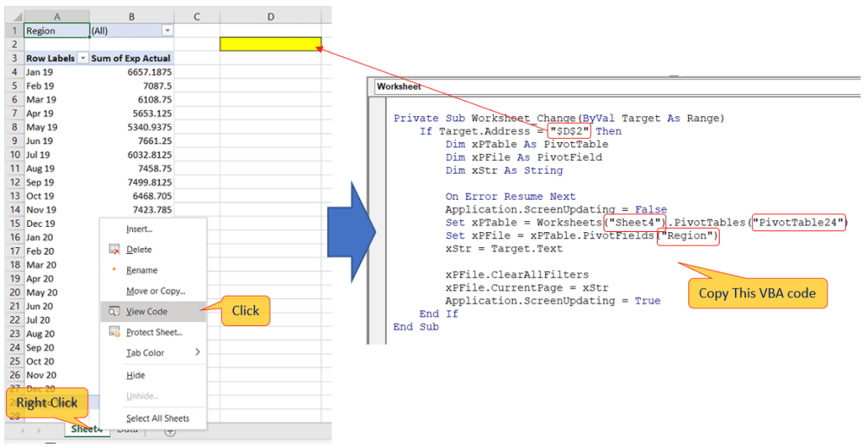868x448 pixels.
Task: Click the View Code magnifier icon
Action: [x=114, y=312]
